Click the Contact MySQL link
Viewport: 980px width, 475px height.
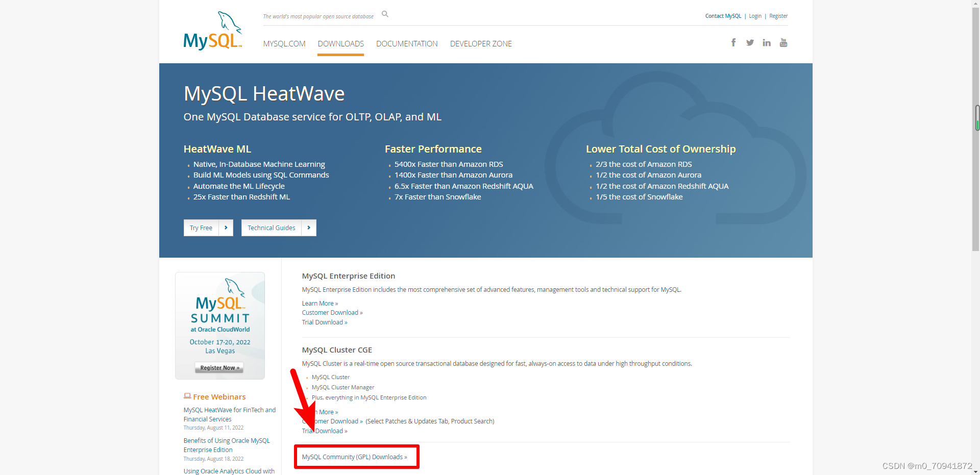pyautogui.click(x=723, y=16)
